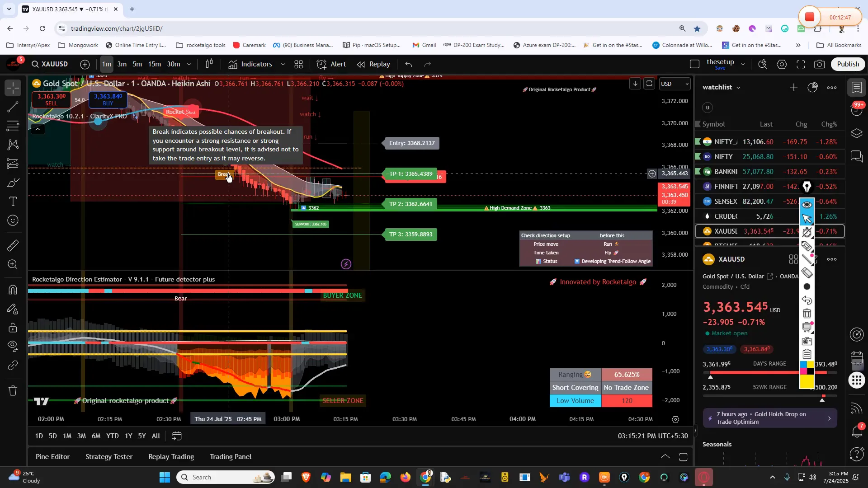Lock all drawing tools

[x=13, y=328]
